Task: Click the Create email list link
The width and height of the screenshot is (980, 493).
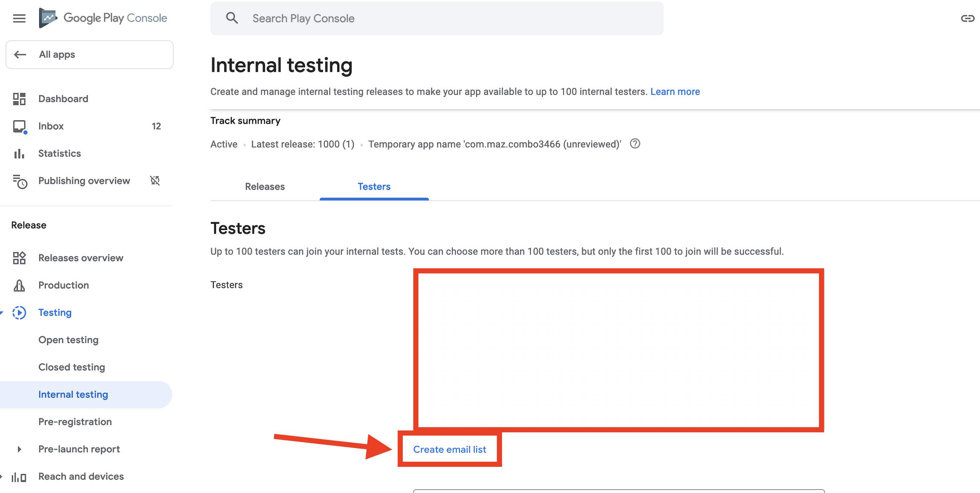Action: tap(449, 449)
